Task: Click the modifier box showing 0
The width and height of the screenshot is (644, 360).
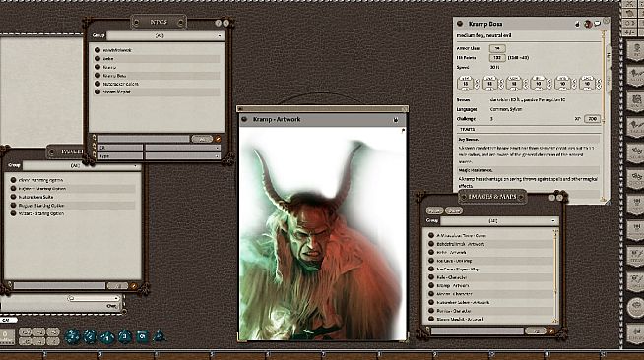Action: click(7, 336)
